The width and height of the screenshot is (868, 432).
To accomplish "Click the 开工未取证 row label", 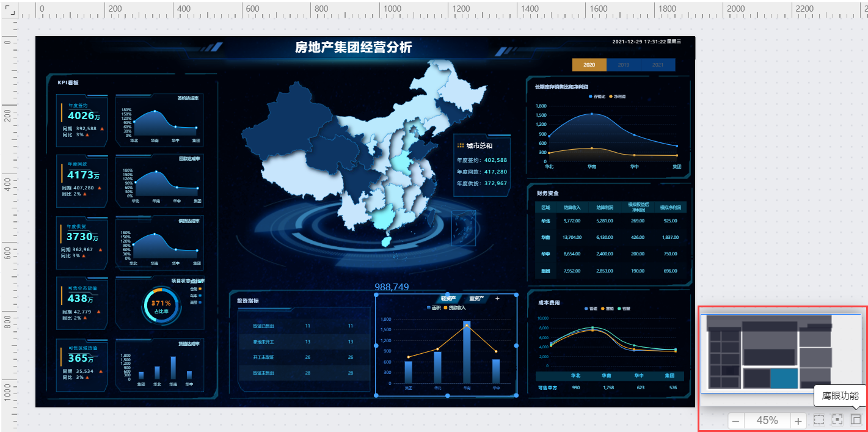I will tap(263, 357).
